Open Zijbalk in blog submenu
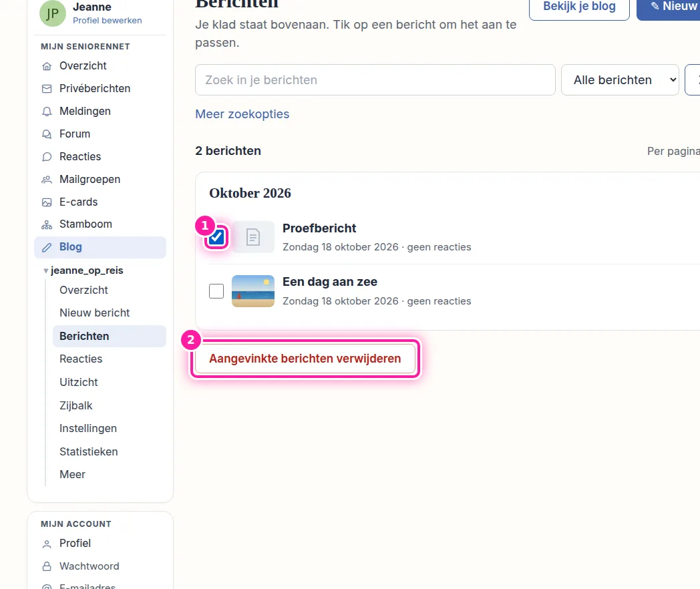 76,405
